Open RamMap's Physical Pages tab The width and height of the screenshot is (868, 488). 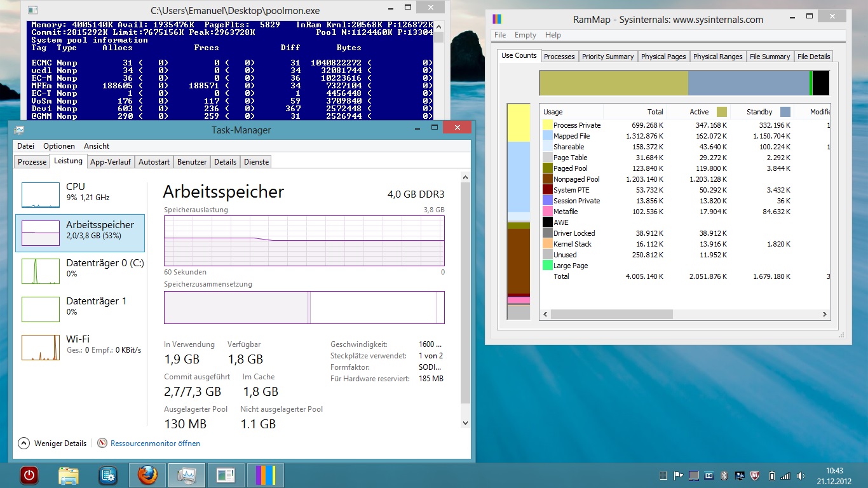coord(663,57)
